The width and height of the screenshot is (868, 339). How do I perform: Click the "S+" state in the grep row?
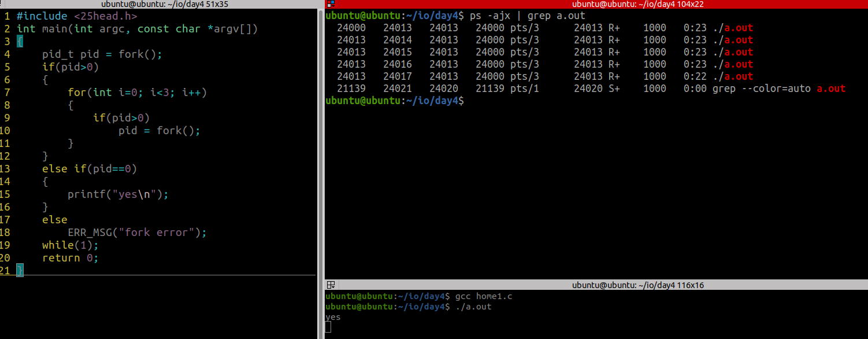tap(614, 89)
